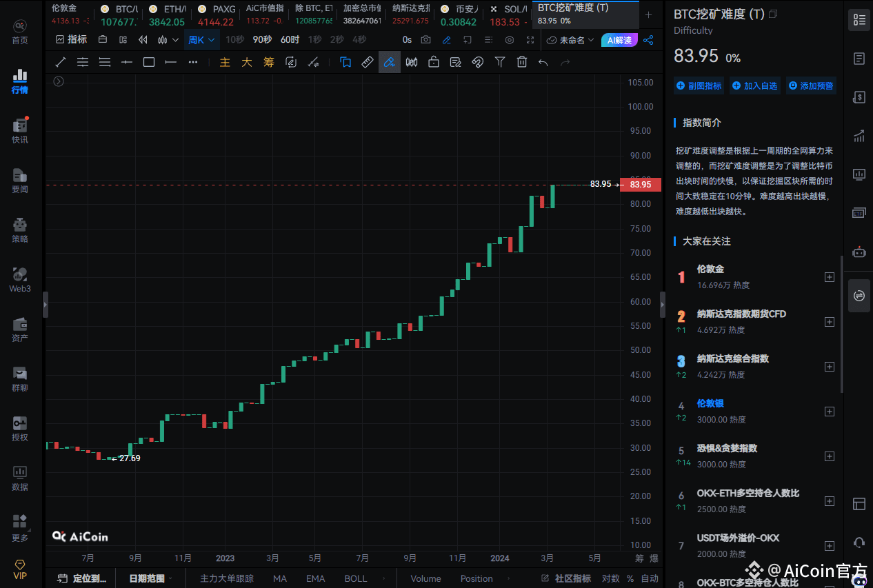Switch to the PAXG tab

216,14
